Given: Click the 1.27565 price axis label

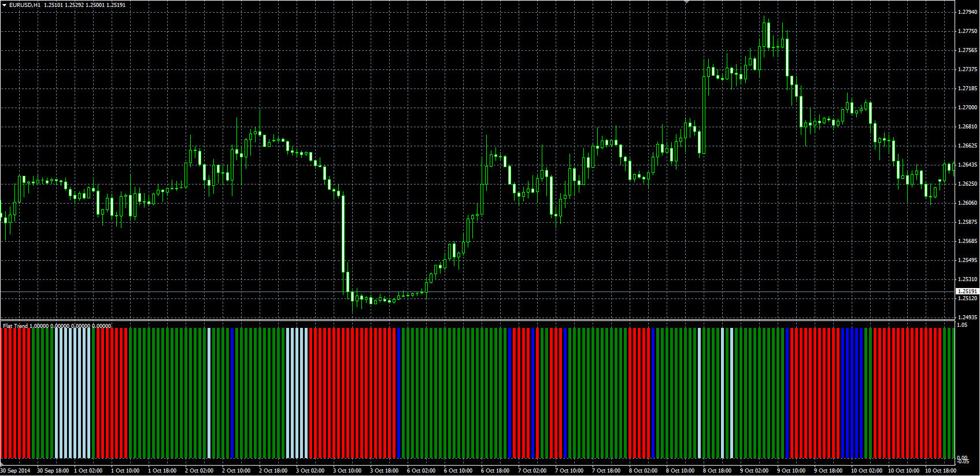Looking at the screenshot, I should point(967,50).
